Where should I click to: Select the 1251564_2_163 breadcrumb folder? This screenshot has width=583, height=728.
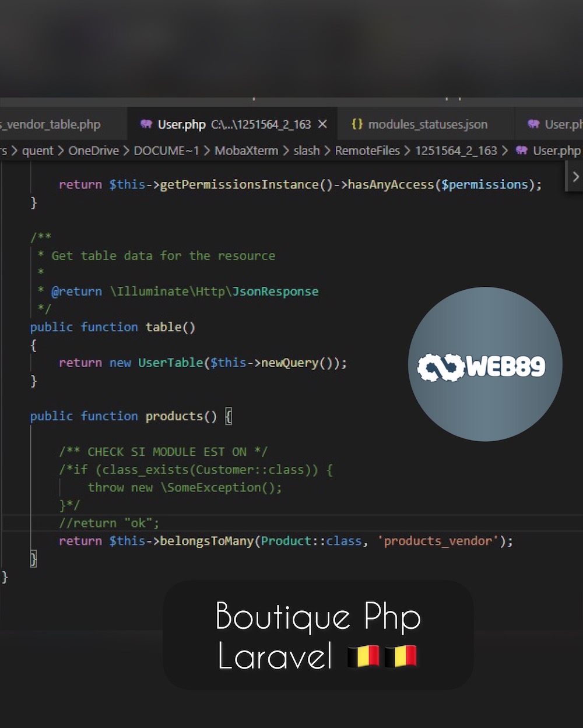pos(456,150)
